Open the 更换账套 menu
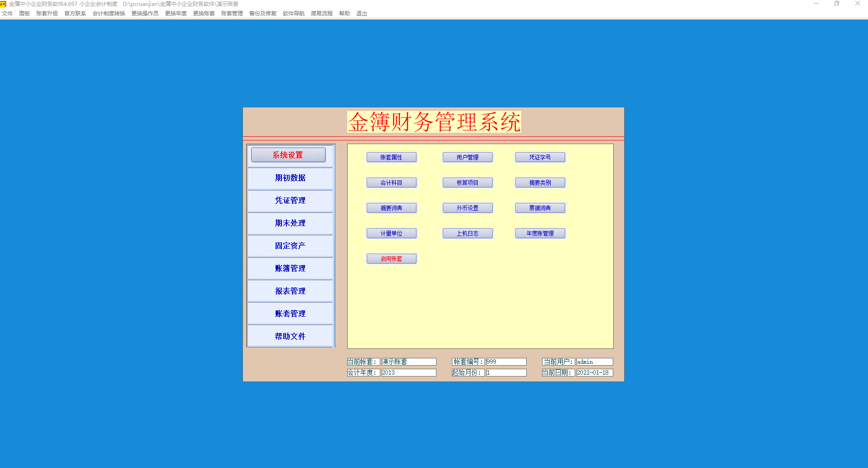The height and width of the screenshot is (468, 868). [204, 14]
